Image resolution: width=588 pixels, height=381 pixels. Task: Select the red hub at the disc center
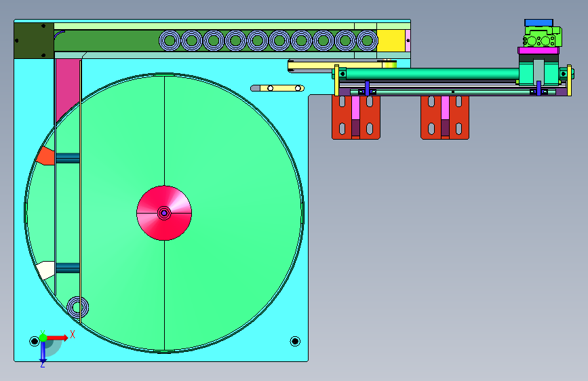[164, 213]
